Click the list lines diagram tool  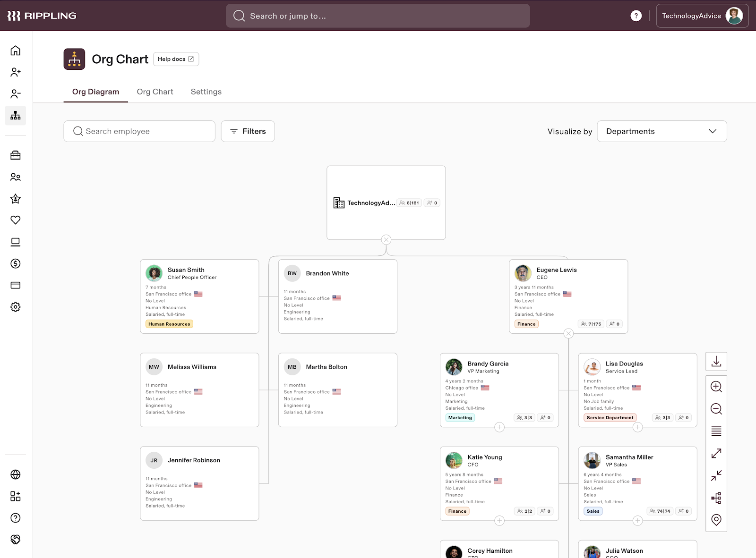click(x=716, y=431)
